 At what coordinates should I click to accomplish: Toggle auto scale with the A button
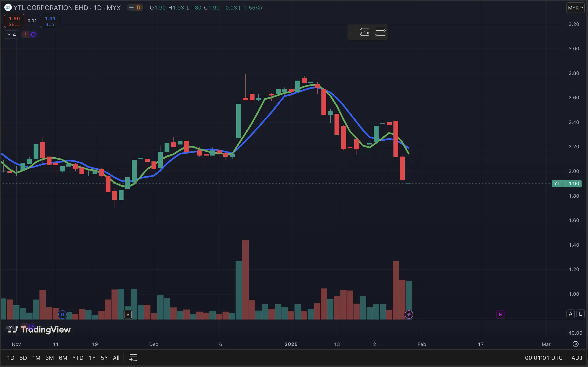[x=571, y=314]
